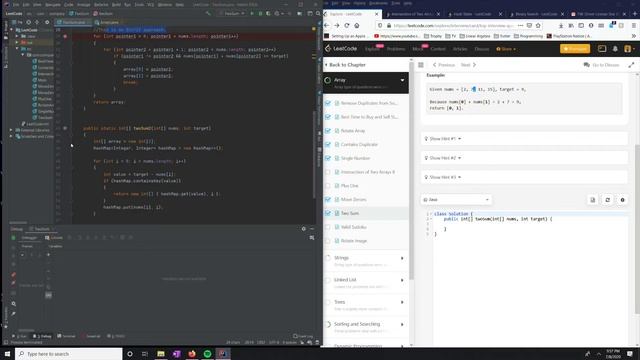Open LeetCode playground terminal icon

tap(602, 49)
